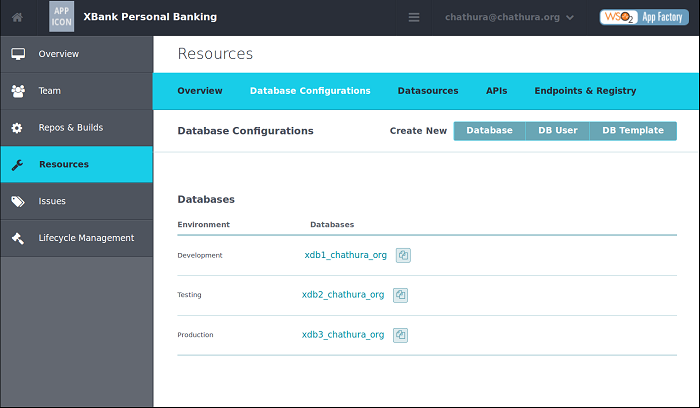The width and height of the screenshot is (700, 408).
Task: Expand the chathura@chathura.org user dropdown
Action: (509, 17)
